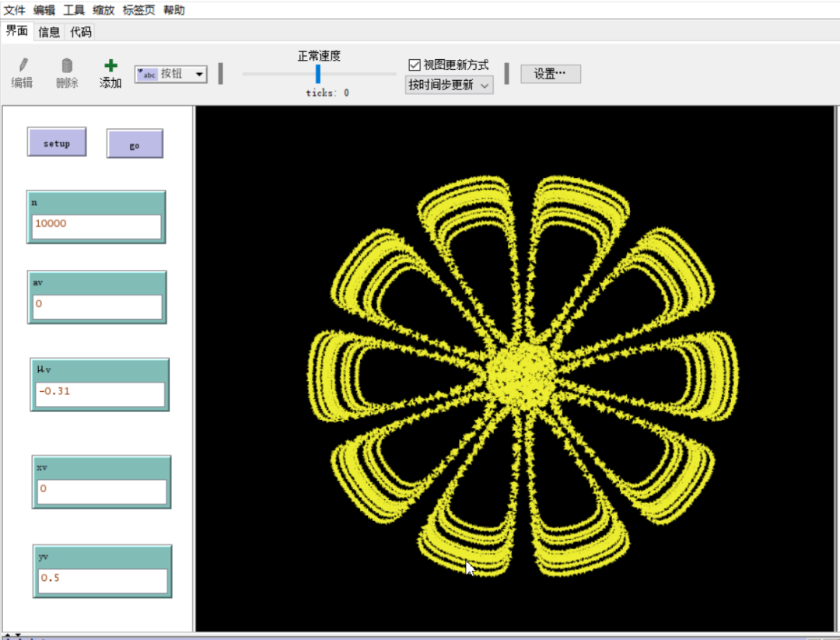The width and height of the screenshot is (840, 640).
Task: Click the speed slider handle
Action: click(317, 74)
